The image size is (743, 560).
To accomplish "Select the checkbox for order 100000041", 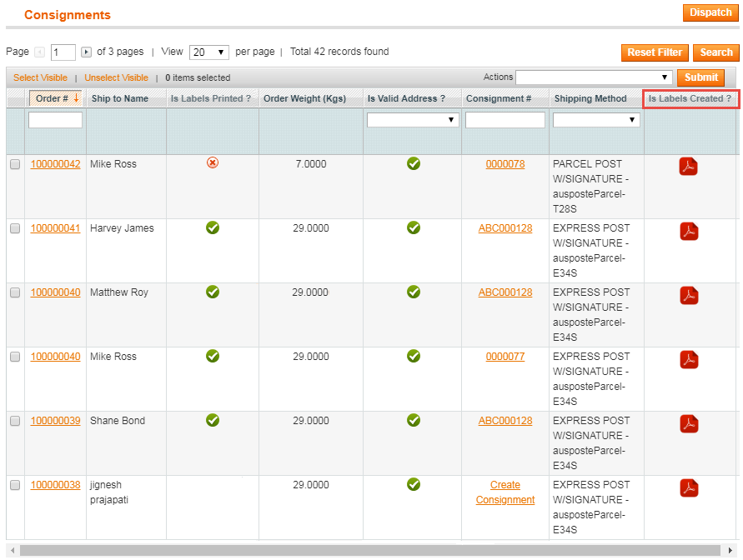I will point(15,228).
